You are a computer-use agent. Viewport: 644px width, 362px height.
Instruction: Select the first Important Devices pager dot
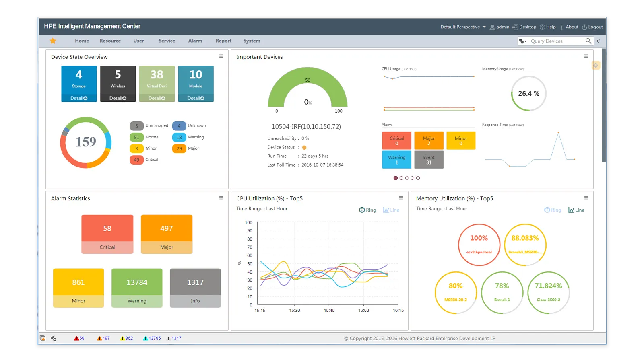pyautogui.click(x=396, y=178)
